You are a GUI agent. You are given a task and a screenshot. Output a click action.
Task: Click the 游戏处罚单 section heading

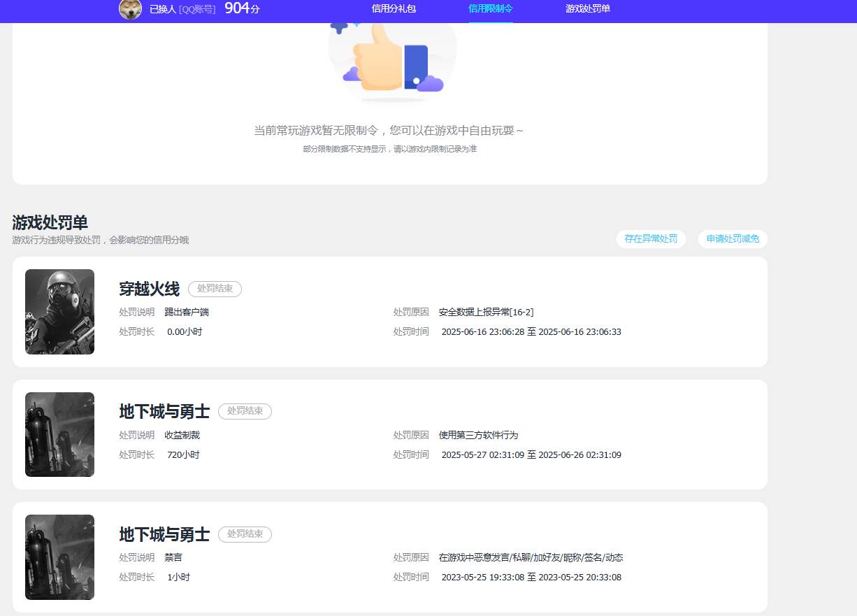pos(50,223)
